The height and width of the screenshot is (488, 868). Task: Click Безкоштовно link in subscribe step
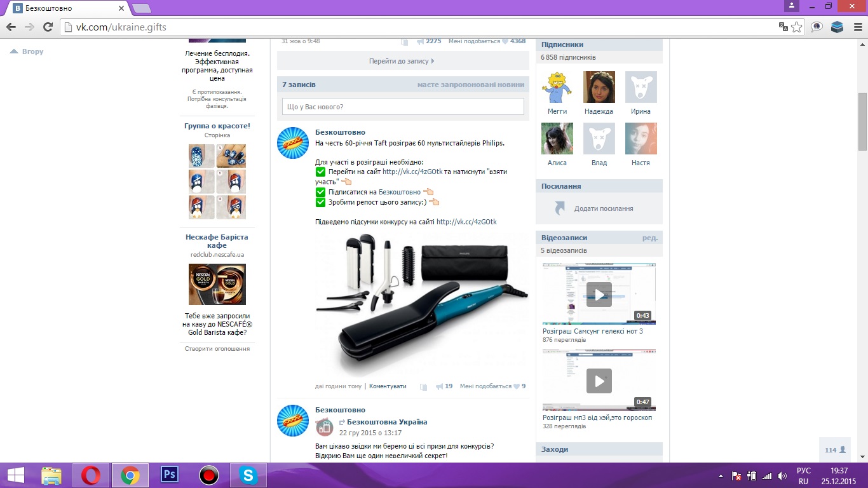(x=400, y=192)
